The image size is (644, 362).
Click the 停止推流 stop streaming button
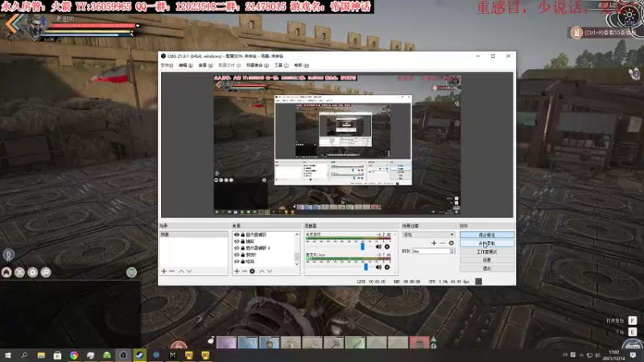[487, 235]
